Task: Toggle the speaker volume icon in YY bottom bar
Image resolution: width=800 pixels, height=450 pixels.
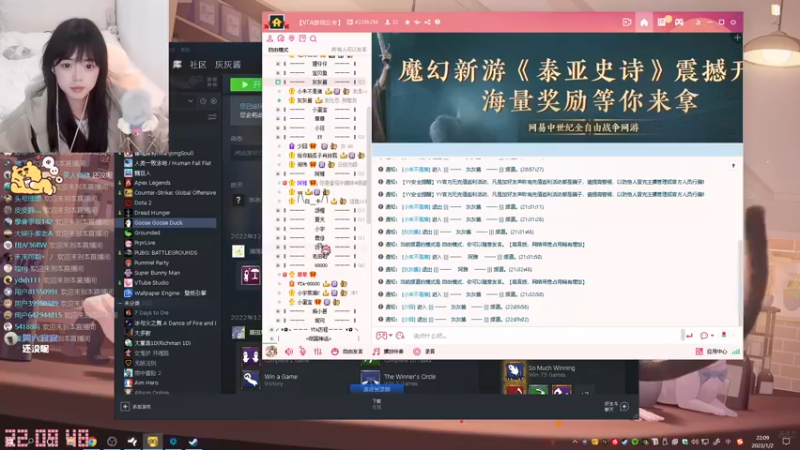Action: pyautogui.click(x=289, y=352)
